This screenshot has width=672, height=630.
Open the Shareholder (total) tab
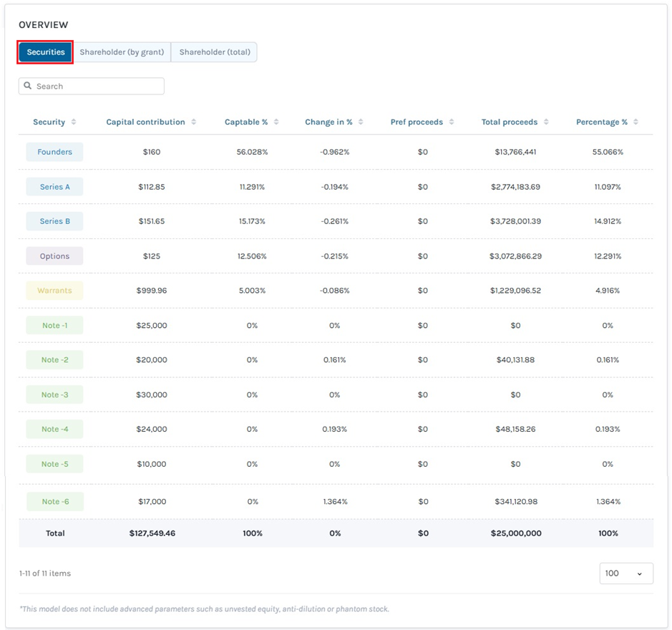214,52
